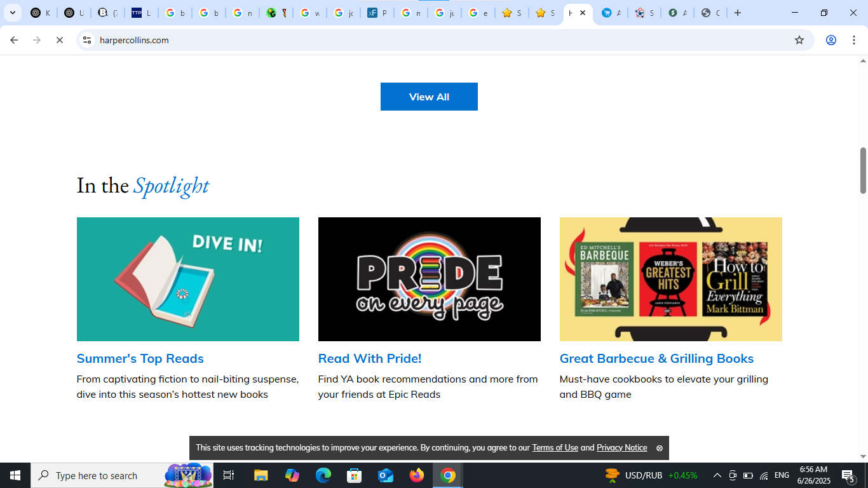Click the page vertical scrollbar thumb

point(863,170)
